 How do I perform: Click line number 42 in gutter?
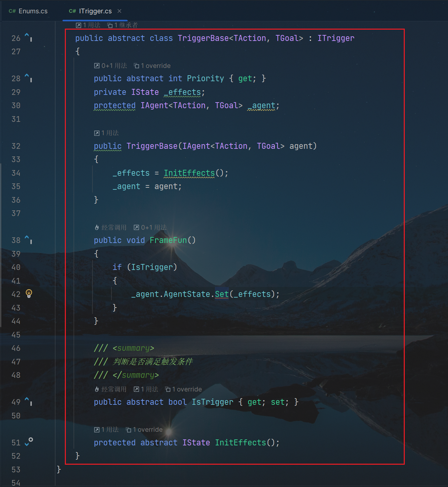click(x=16, y=294)
